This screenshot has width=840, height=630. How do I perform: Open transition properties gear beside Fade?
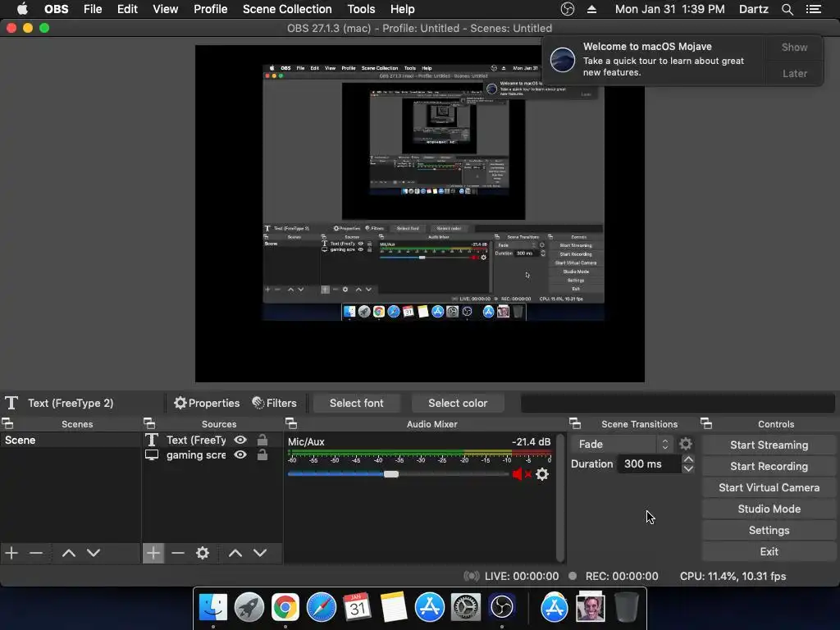coord(685,444)
